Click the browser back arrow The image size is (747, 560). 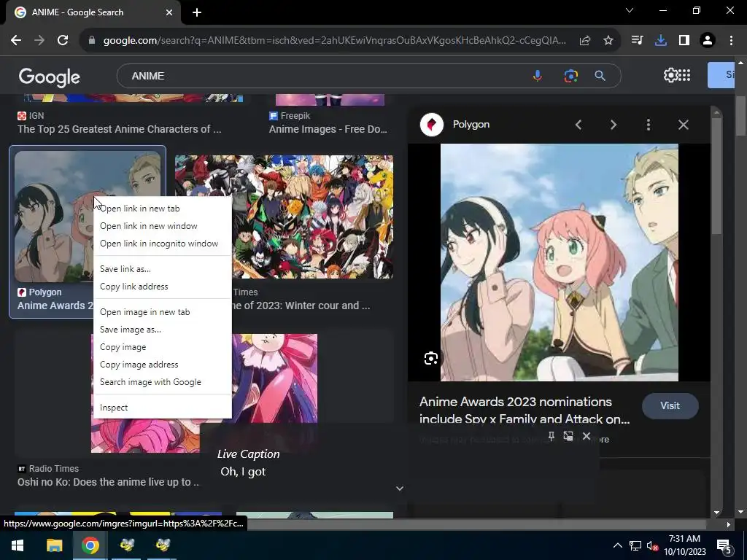coord(16,41)
